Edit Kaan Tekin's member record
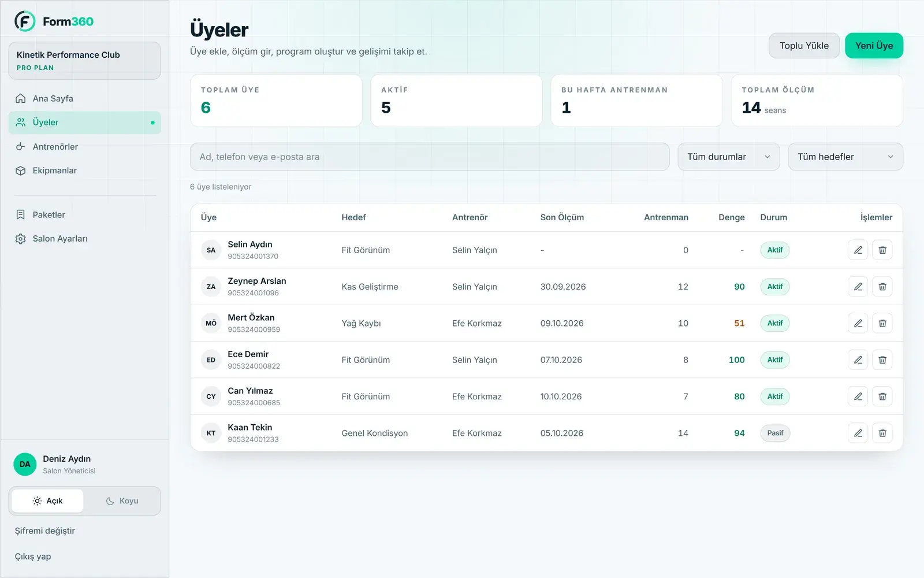Screen dimensions: 924x578 click(858, 433)
